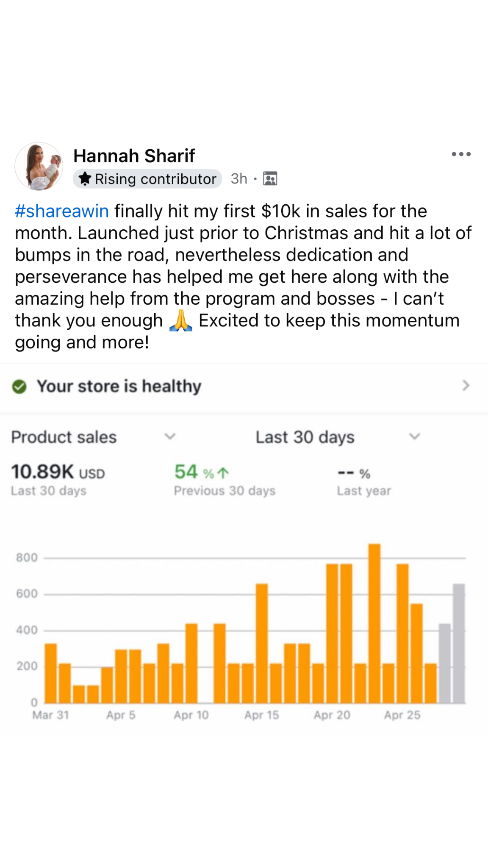Viewport: 488px width, 868px height.
Task: Click the #shareawin hashtag link
Action: coord(62,211)
